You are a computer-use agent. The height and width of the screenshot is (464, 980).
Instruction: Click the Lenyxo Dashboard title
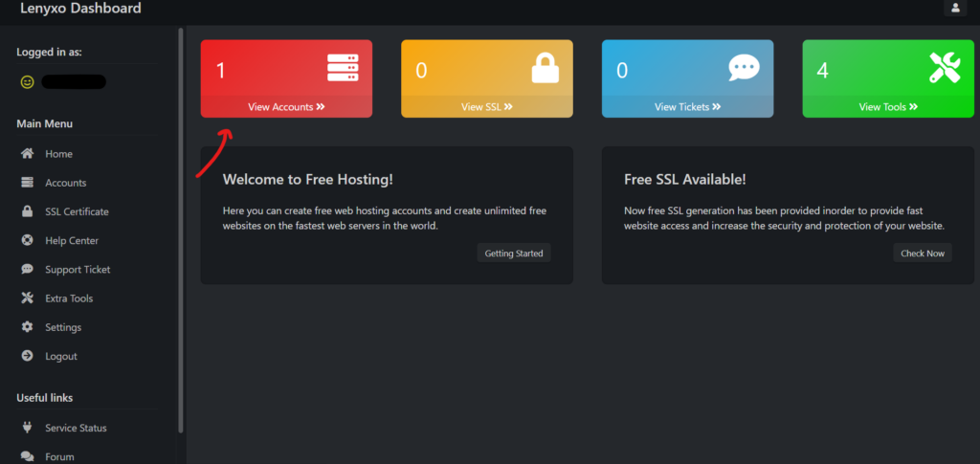(x=80, y=8)
